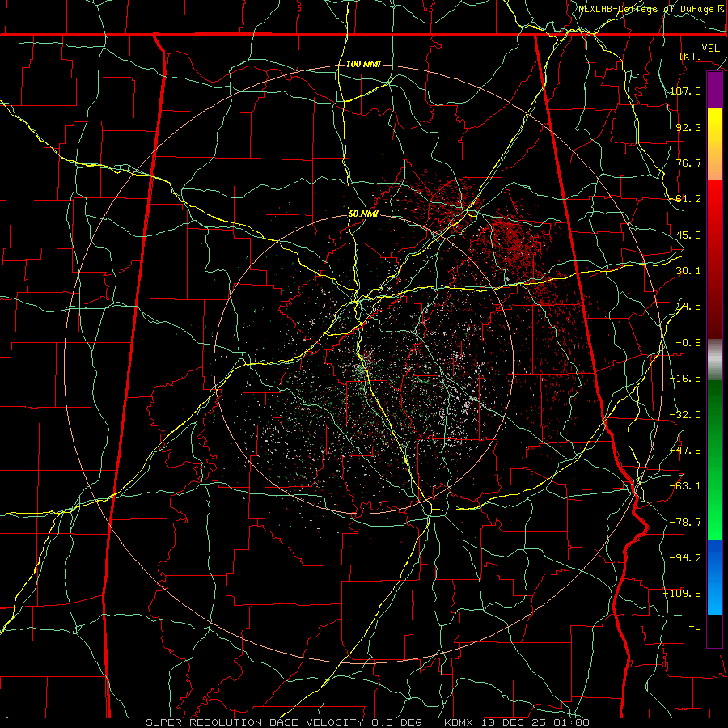Pick the purple segment of the velocity scale
Viewport: 728px width, 728px height.
(x=714, y=91)
